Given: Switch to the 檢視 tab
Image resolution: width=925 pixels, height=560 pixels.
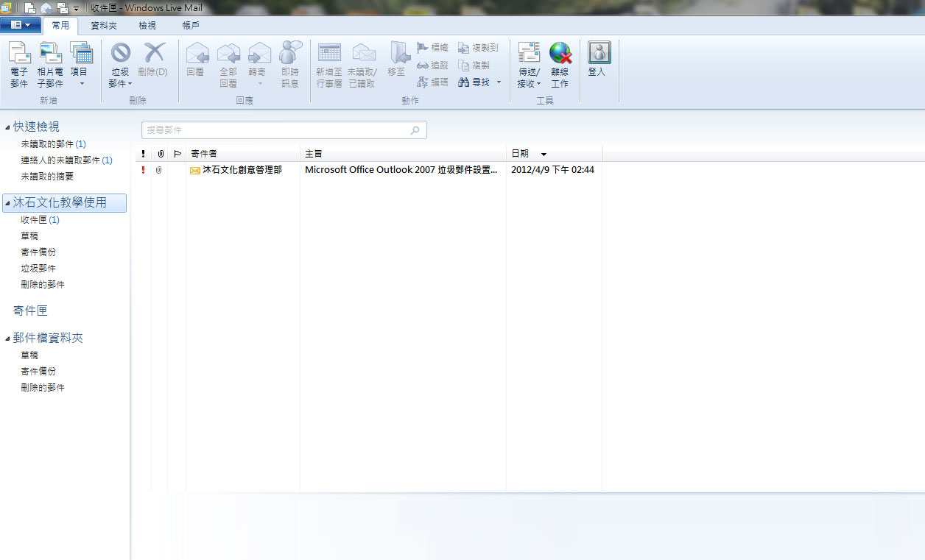Looking at the screenshot, I should pos(147,26).
